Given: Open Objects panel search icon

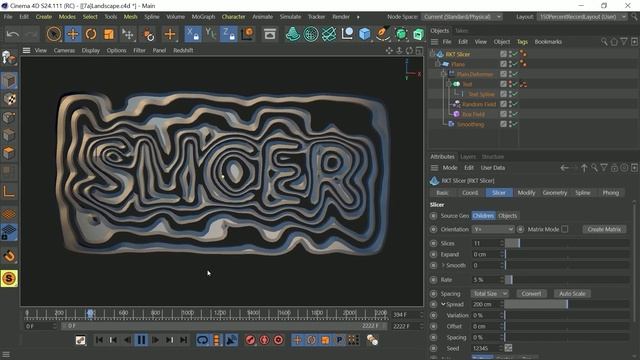Looking at the screenshot, I should (604, 42).
